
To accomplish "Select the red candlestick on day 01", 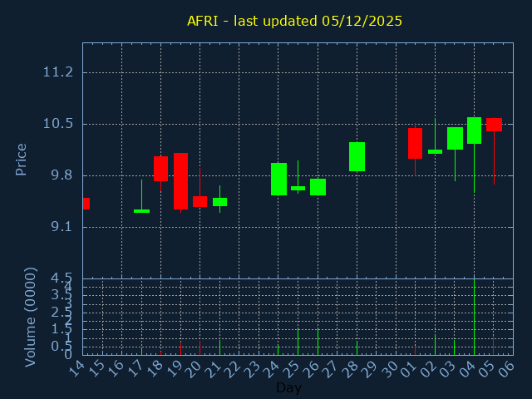I will [x=415, y=143].
